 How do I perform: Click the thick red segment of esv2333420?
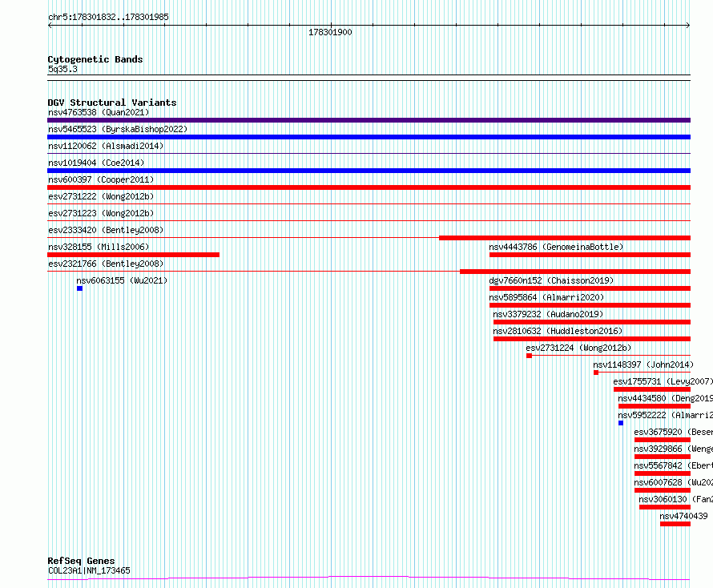(565, 238)
